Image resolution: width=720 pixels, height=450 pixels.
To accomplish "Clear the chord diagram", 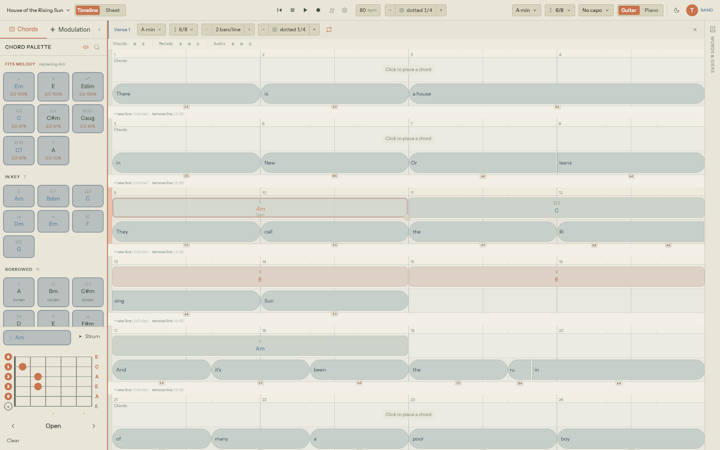I will [13, 440].
